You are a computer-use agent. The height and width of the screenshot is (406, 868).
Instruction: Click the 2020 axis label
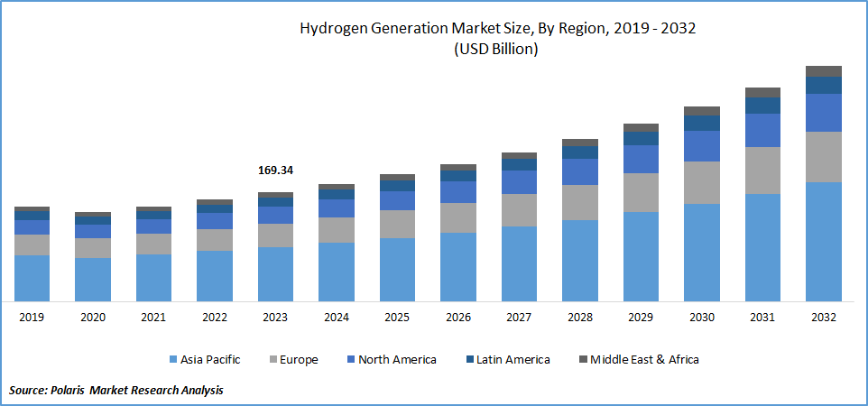click(92, 318)
